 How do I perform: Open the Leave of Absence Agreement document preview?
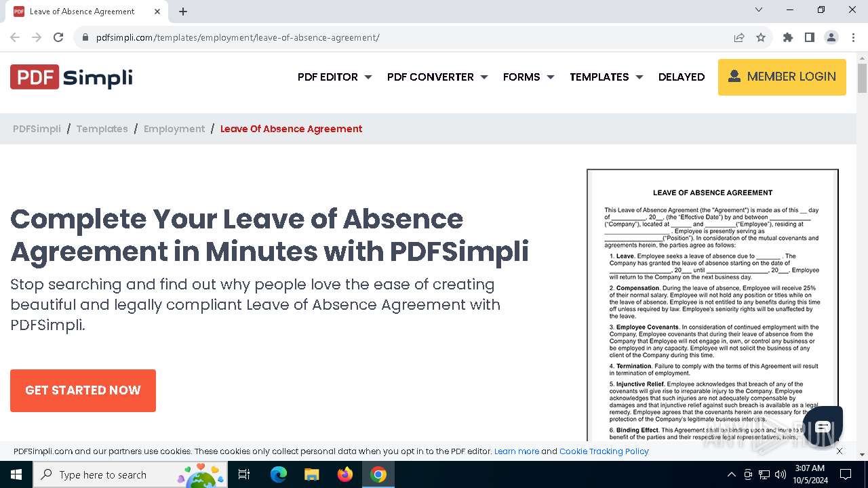click(x=713, y=305)
